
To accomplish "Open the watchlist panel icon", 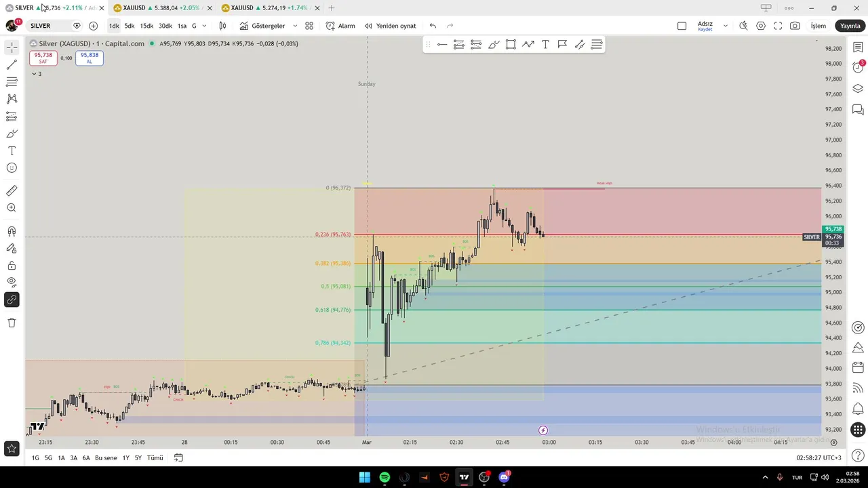I will (x=858, y=47).
